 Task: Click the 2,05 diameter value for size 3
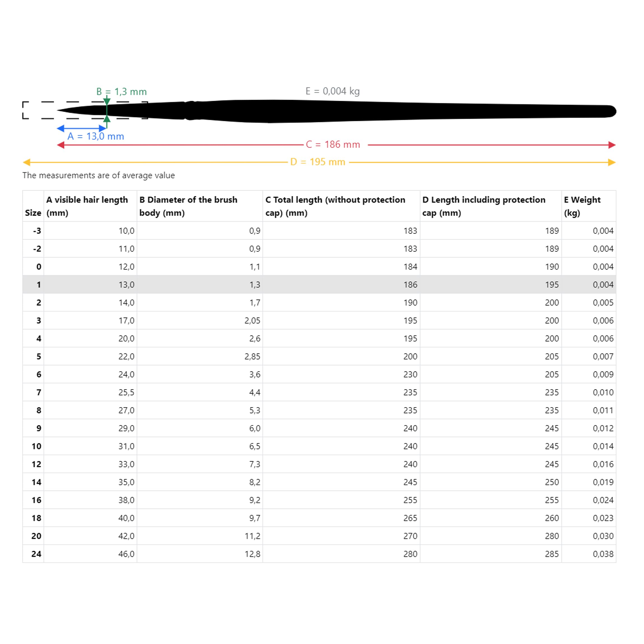[x=252, y=321]
